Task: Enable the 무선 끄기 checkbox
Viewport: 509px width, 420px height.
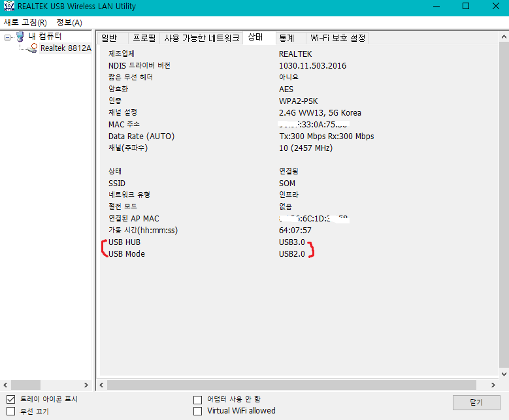Action: tap(10, 412)
